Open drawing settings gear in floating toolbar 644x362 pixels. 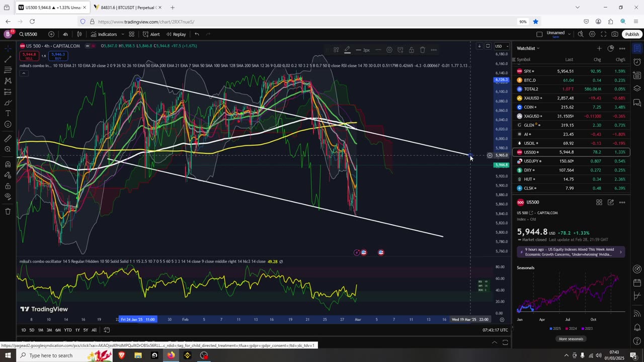pyautogui.click(x=389, y=50)
